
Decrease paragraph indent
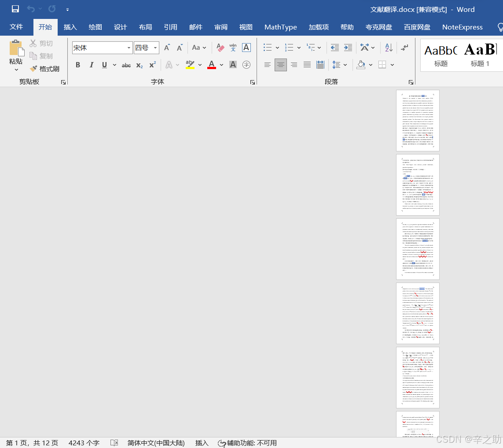[x=334, y=48]
